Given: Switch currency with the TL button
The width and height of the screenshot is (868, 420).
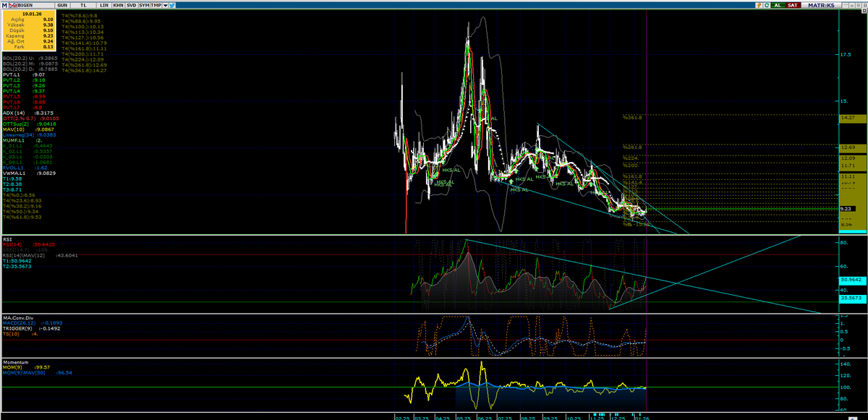Looking at the screenshot, I should (83, 4).
